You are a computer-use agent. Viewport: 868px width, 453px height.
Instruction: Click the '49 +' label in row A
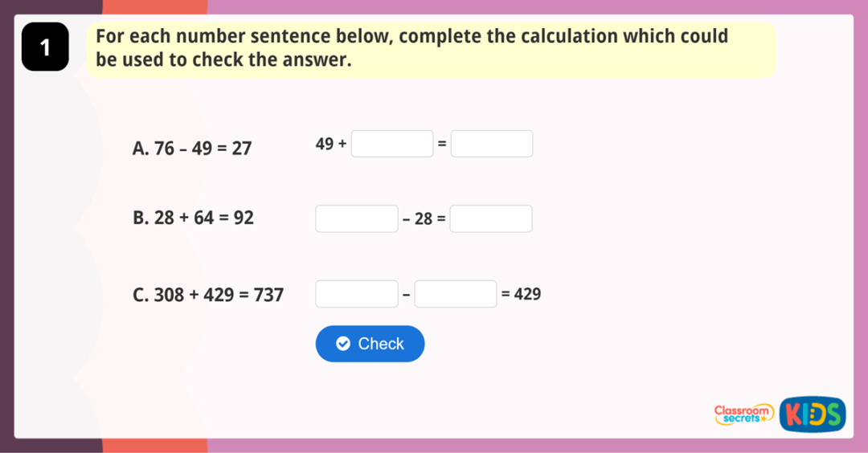(x=331, y=145)
